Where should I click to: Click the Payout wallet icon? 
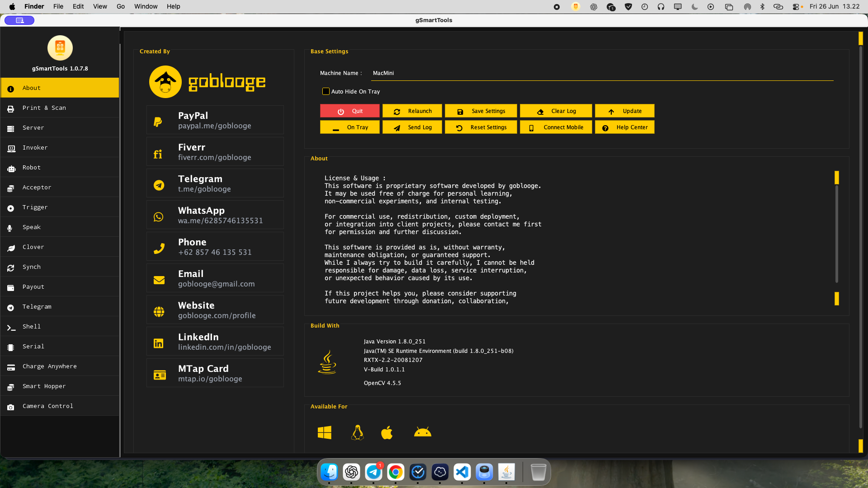11,288
